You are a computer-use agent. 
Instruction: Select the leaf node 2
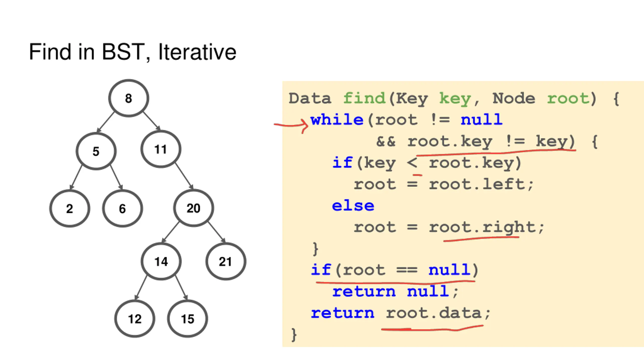[70, 209]
